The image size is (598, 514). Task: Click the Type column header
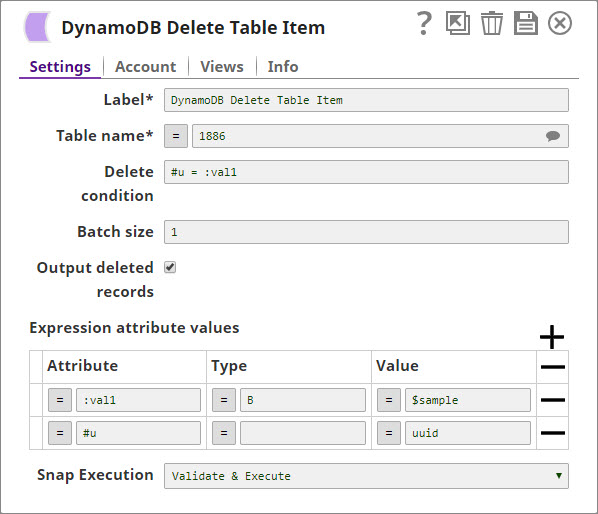(229, 366)
